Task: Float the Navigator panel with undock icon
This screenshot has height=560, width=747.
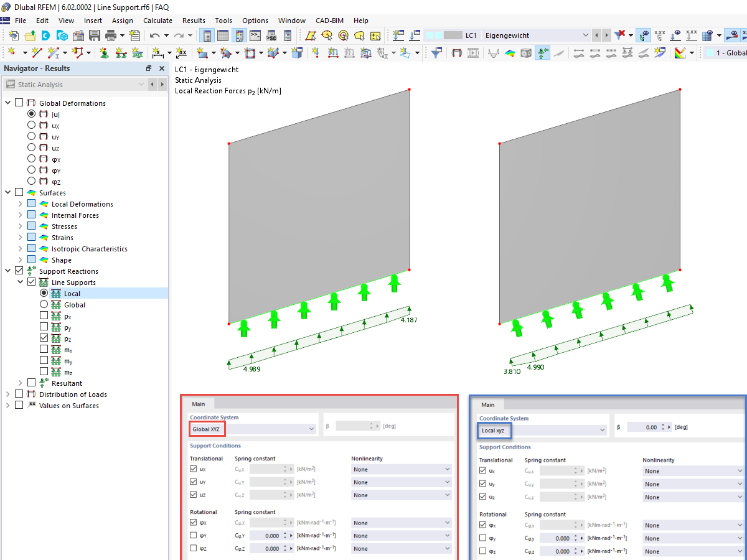Action: coord(149,68)
